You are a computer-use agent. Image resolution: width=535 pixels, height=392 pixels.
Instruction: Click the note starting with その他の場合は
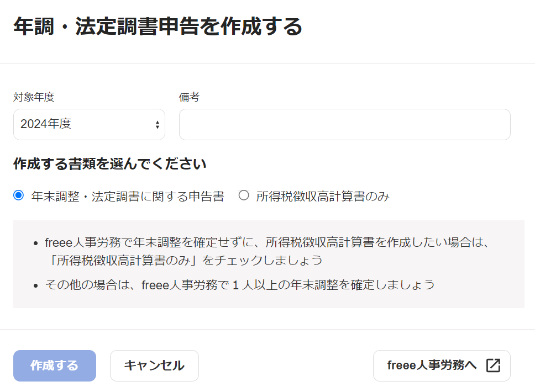point(240,285)
